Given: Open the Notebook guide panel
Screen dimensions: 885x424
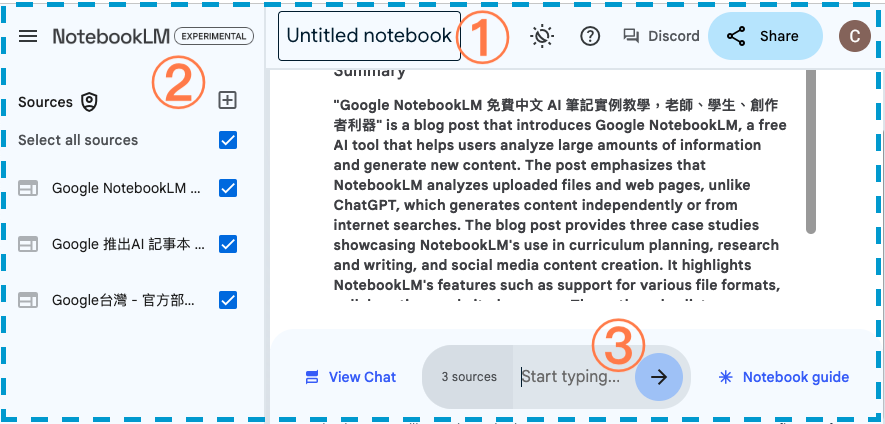Looking at the screenshot, I should click(x=783, y=377).
